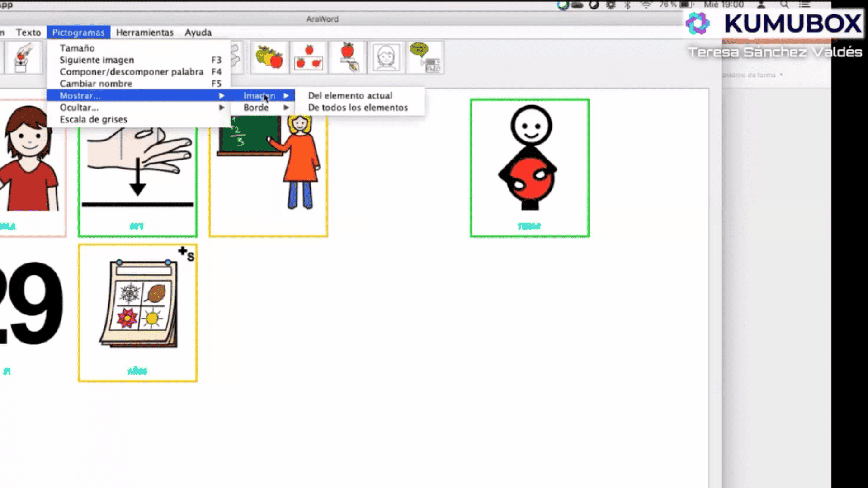The height and width of the screenshot is (488, 868).
Task: Open the macOS Notification Center list icon
Action: click(x=804, y=5)
